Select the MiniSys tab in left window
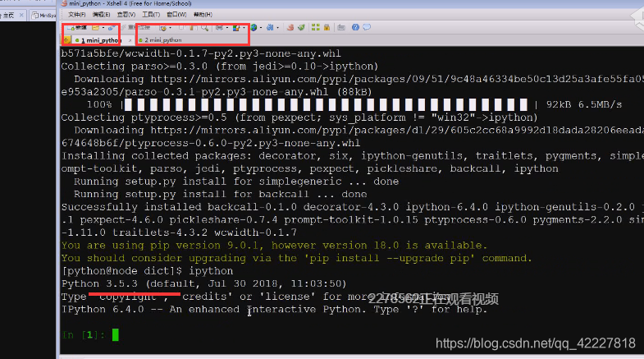 click(x=44, y=16)
